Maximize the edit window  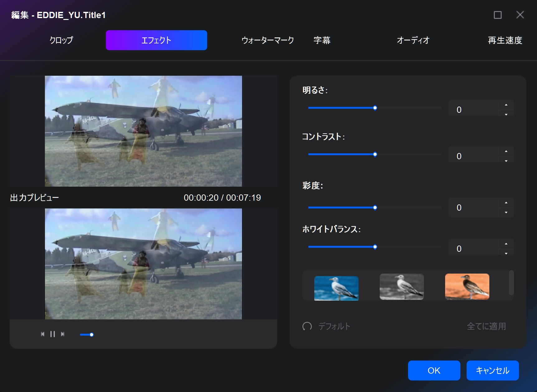click(x=497, y=15)
